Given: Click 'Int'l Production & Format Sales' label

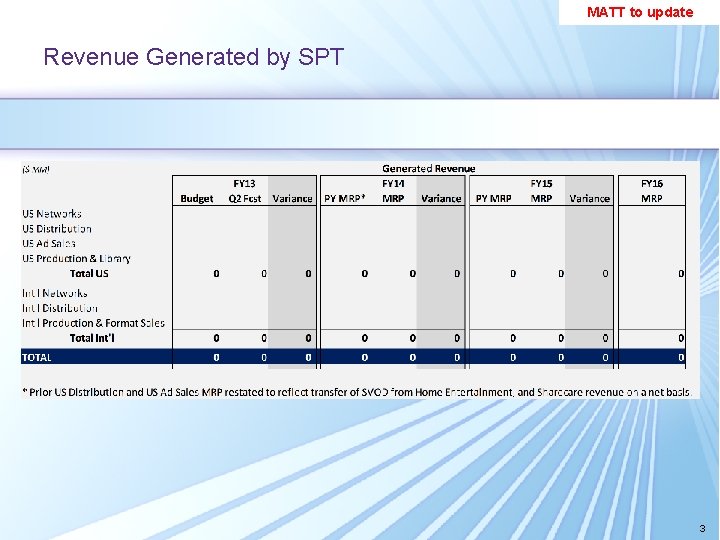Looking at the screenshot, I should click(x=93, y=323).
